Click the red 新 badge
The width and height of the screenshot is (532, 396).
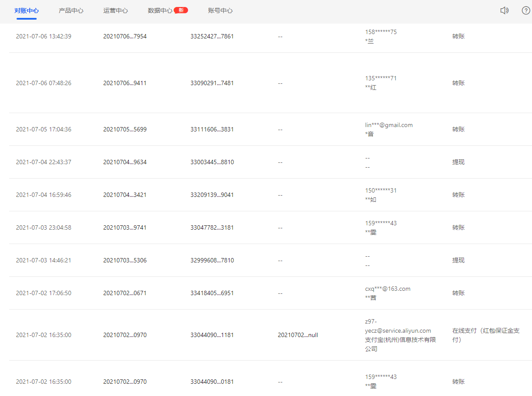click(181, 10)
